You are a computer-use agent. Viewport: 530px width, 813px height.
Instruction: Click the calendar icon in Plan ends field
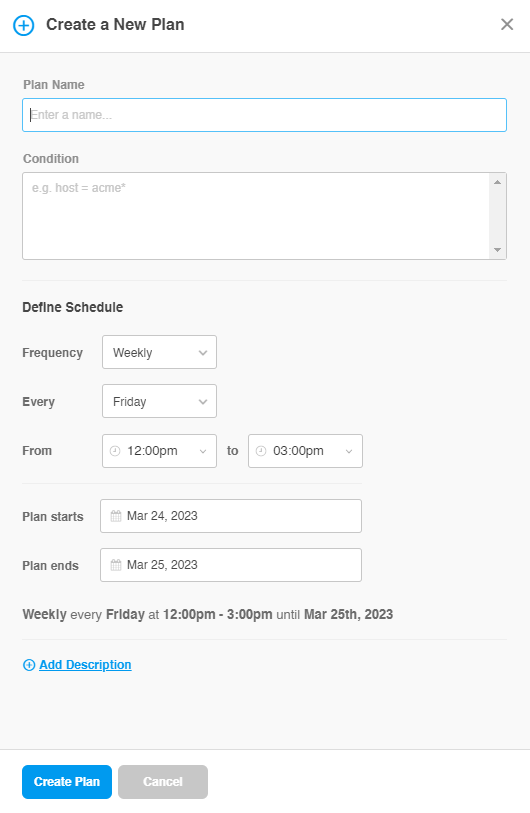pos(116,565)
